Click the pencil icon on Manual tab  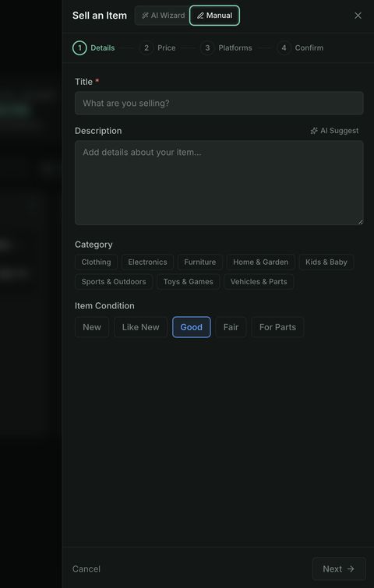click(x=200, y=16)
